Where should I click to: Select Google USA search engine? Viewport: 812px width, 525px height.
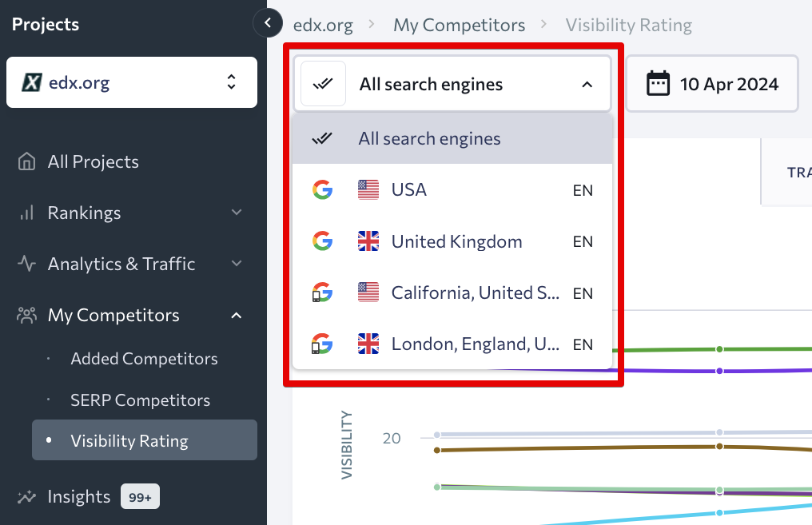[452, 190]
